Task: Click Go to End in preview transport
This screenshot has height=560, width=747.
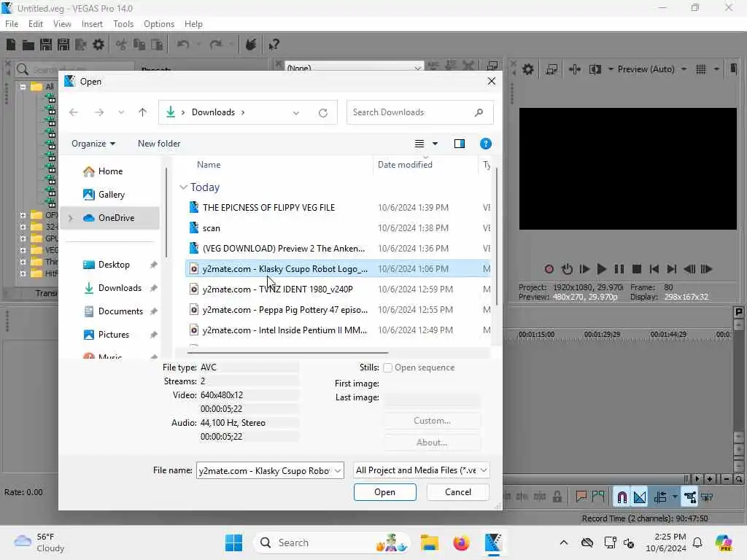Action: (x=671, y=270)
